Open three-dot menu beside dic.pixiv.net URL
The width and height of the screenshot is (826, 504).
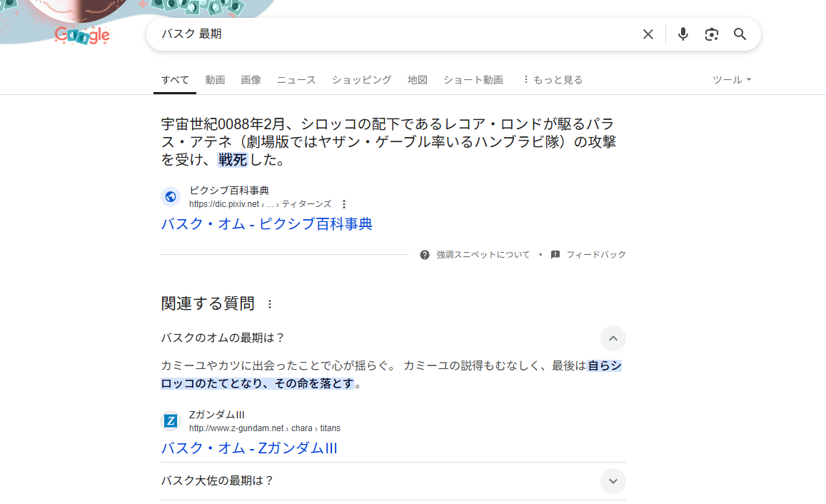[x=344, y=203]
